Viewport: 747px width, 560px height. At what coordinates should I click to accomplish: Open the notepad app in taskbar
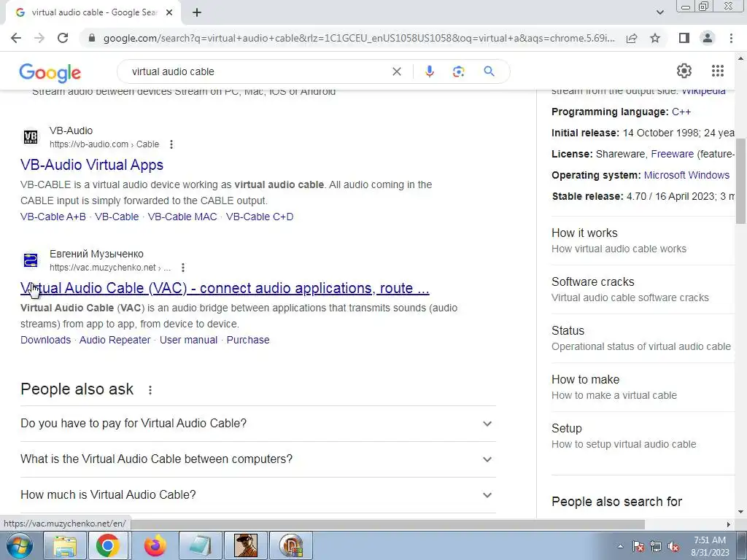(x=200, y=545)
